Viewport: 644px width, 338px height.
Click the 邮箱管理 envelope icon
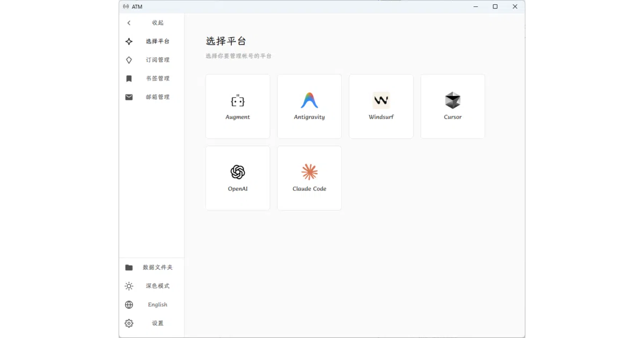129,97
